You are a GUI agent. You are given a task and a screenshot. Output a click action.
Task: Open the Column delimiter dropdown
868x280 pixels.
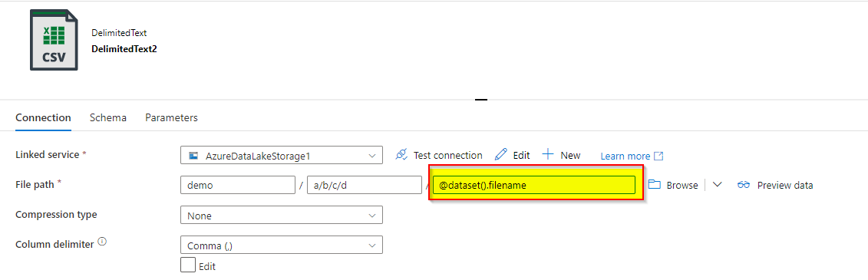pyautogui.click(x=281, y=245)
